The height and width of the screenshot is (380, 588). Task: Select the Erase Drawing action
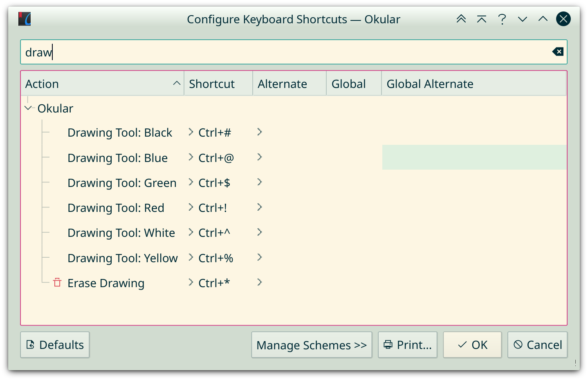(x=106, y=283)
